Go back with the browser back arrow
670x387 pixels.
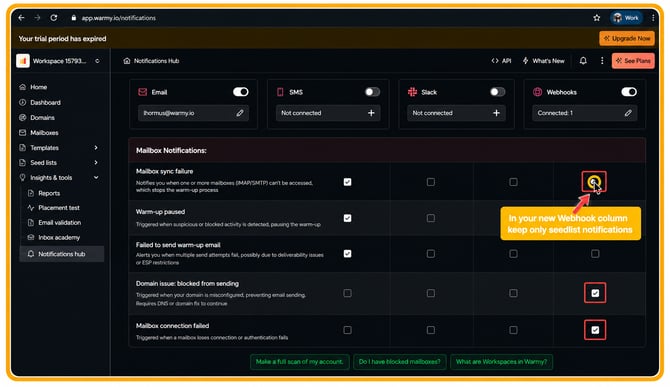(x=21, y=18)
